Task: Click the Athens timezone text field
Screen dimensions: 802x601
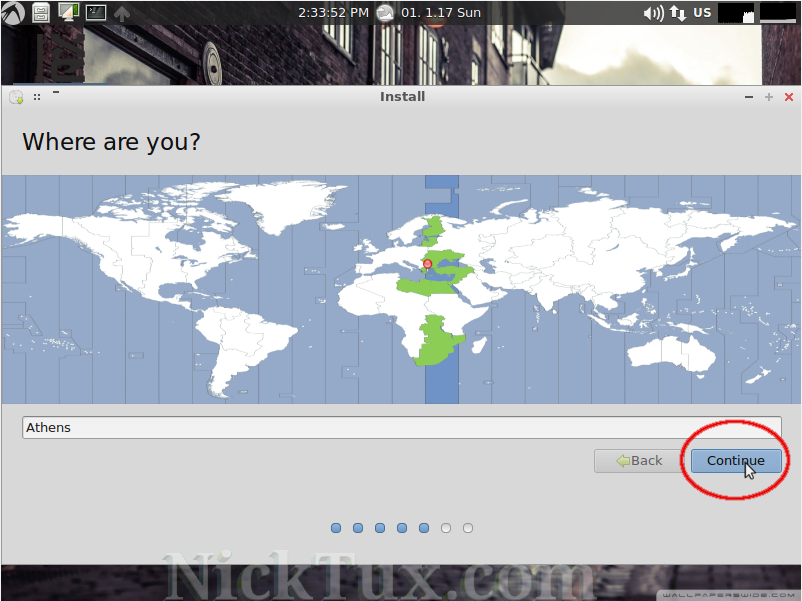Action: tap(400, 428)
